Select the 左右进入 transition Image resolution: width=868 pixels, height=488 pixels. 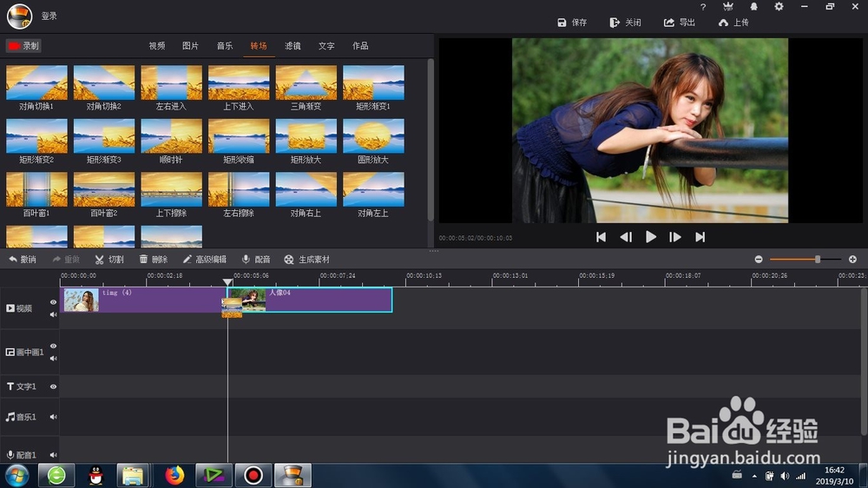pos(172,82)
